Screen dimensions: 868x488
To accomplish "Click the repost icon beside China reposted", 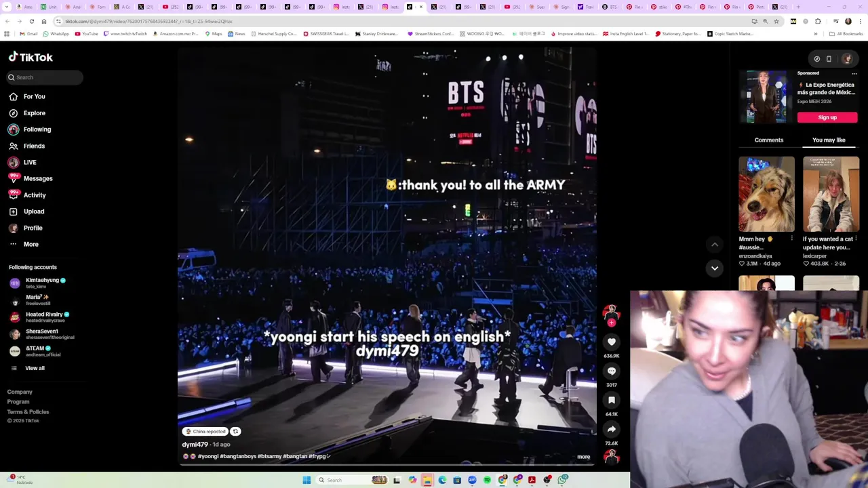I will [x=235, y=431].
